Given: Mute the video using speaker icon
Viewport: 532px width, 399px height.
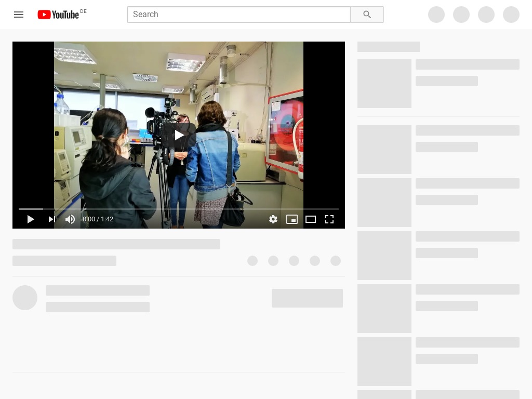Looking at the screenshot, I should 70,219.
